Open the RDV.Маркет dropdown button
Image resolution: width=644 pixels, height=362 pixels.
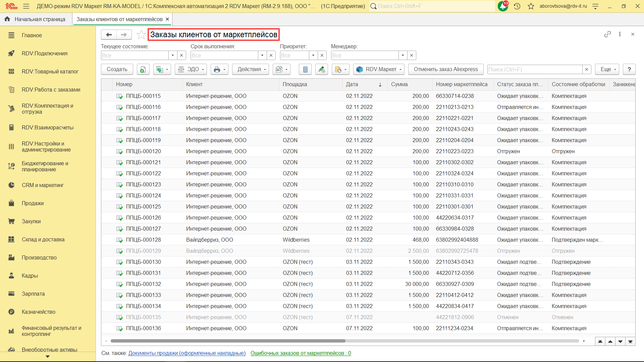(x=379, y=69)
